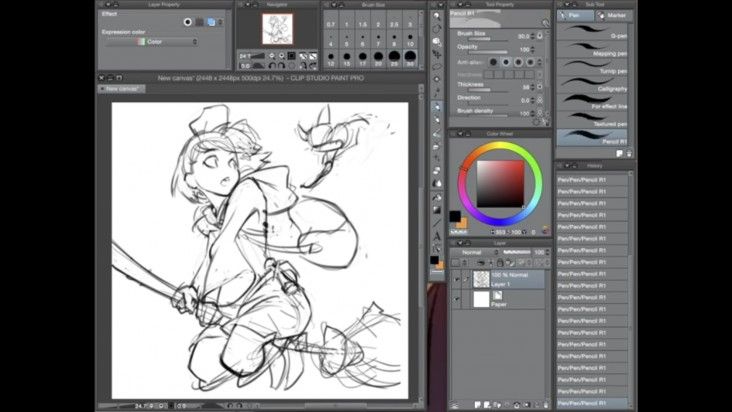
Task: Choose the Textured pen sub tool
Action: (592, 120)
